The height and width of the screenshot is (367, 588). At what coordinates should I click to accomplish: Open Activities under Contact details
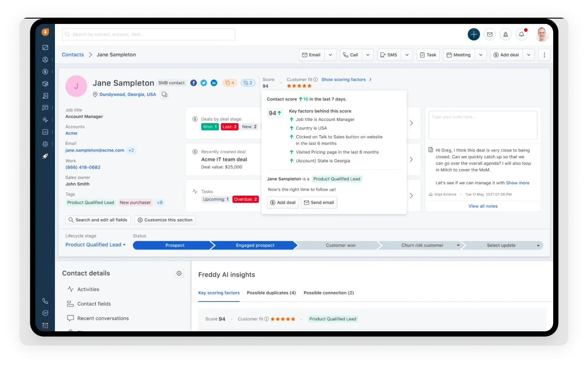click(88, 290)
